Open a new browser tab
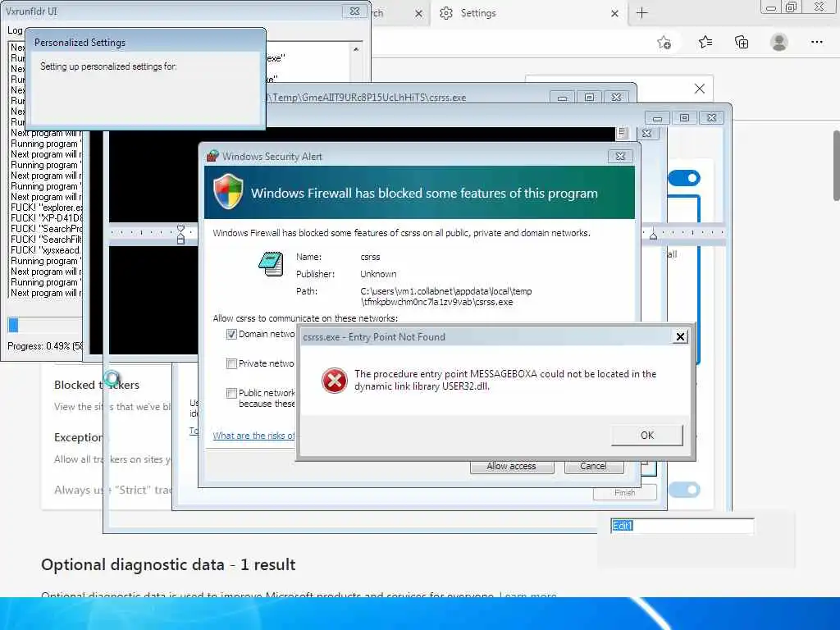 [641, 13]
